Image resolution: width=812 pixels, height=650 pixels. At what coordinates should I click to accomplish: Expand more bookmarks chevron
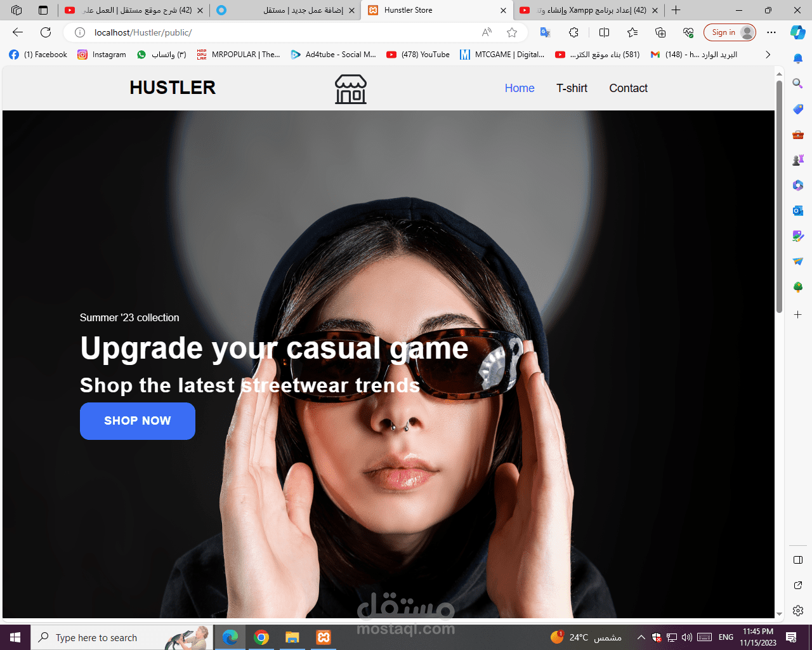pos(768,55)
